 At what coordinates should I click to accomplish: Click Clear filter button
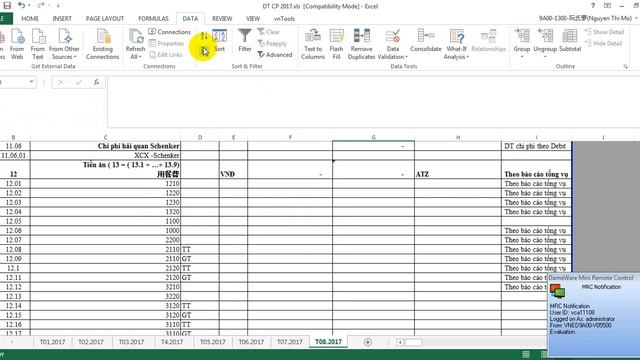tap(269, 32)
